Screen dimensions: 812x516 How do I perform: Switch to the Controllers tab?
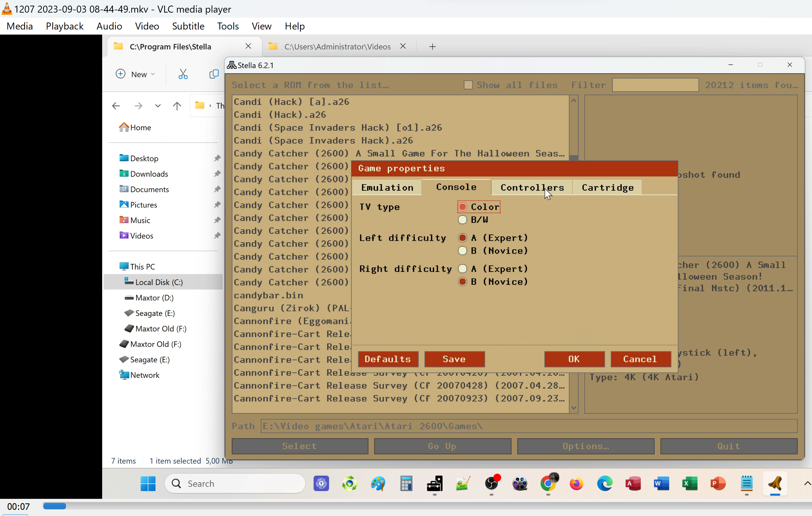coord(532,187)
